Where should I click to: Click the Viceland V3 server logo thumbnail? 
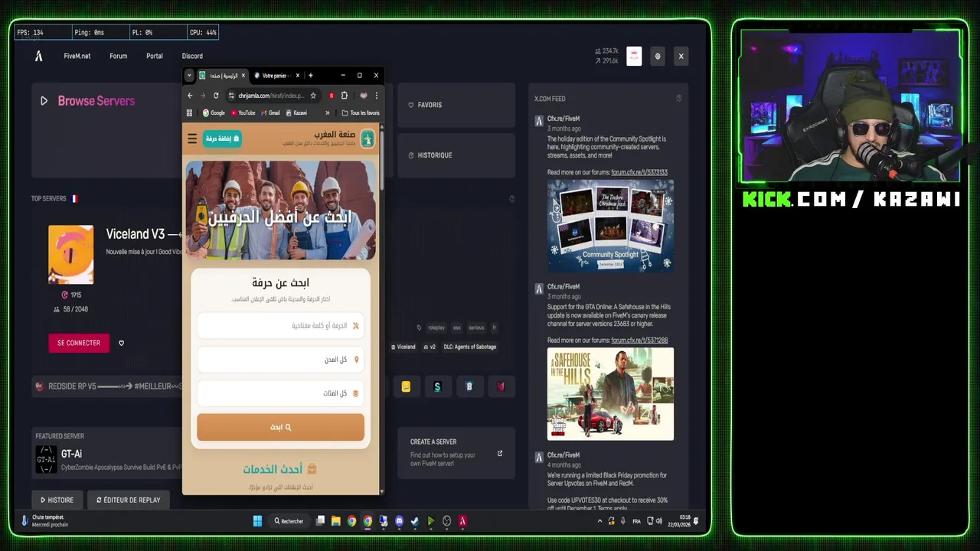coord(71,255)
